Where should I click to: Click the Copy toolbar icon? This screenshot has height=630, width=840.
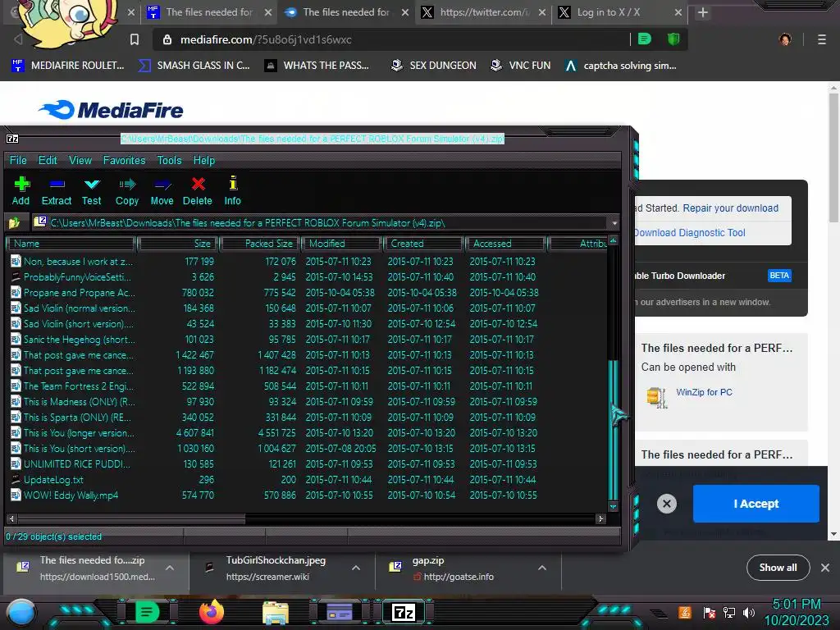(127, 185)
